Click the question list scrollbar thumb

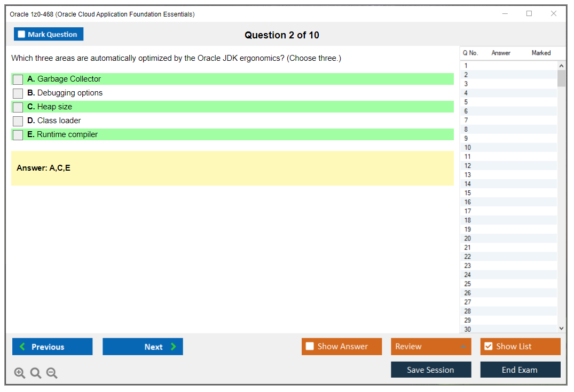(x=562, y=77)
